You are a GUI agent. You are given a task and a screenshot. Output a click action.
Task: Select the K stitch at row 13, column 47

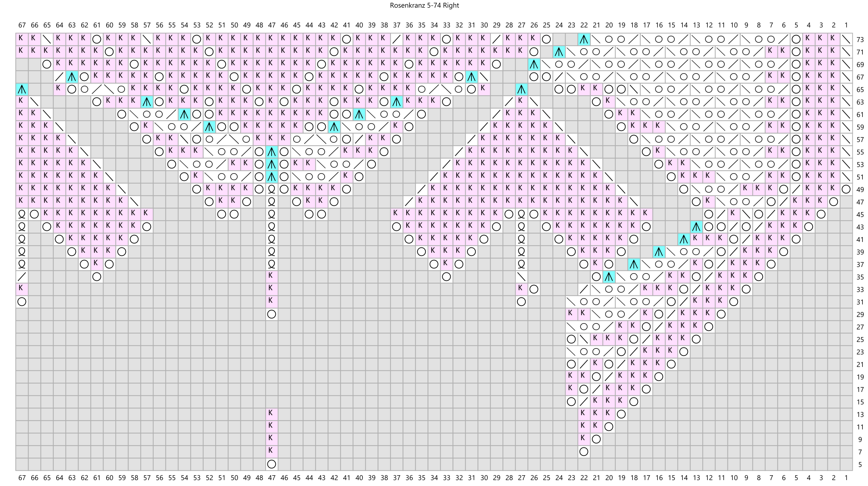tap(272, 414)
